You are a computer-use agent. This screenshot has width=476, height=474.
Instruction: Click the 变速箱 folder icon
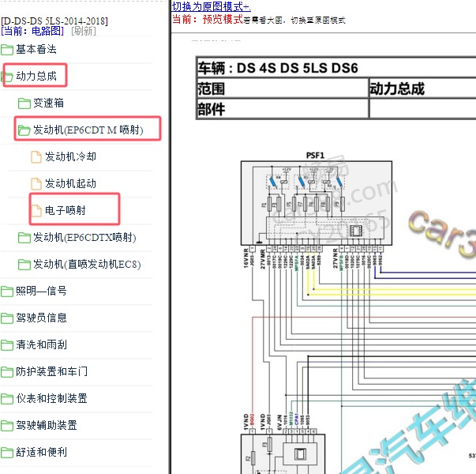pyautogui.click(x=24, y=103)
